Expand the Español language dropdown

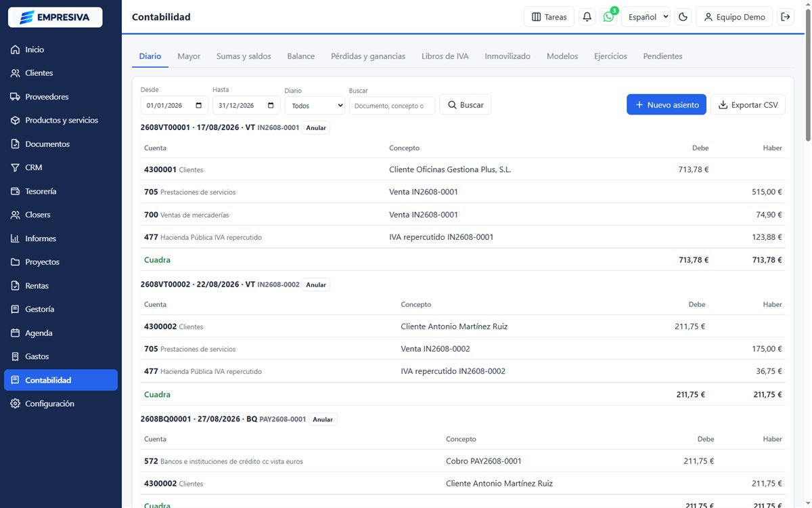point(646,17)
